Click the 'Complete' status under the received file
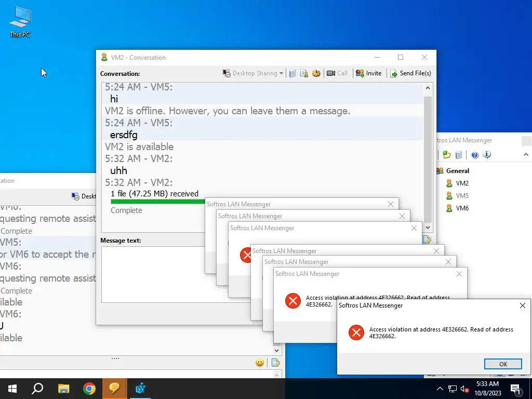Viewport: 532px width, 399px height. (x=126, y=210)
